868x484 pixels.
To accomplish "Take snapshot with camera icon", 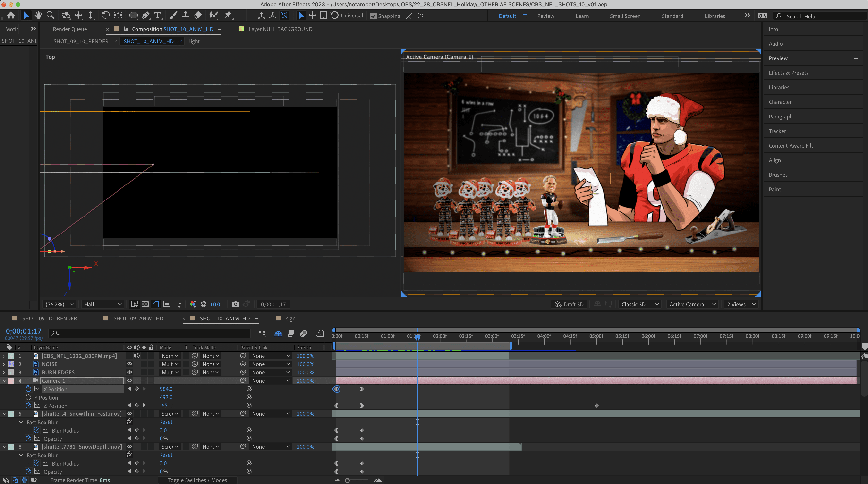I will pos(236,304).
